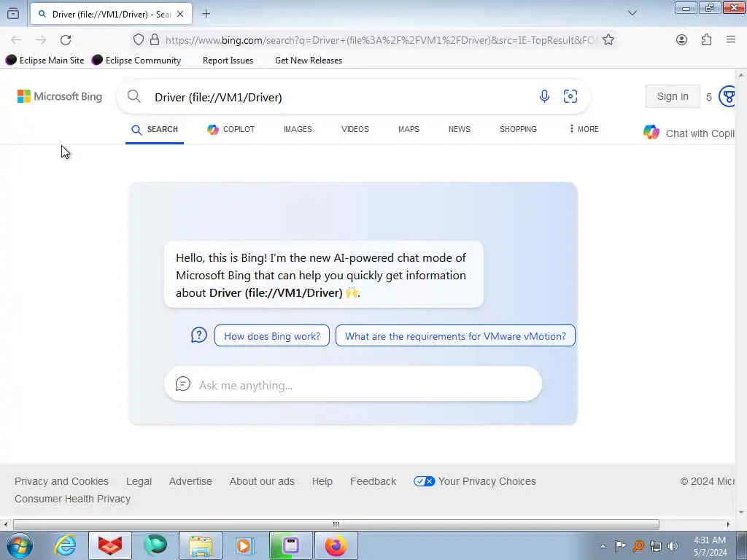
Task: Open Report Issues bookmark
Action: pos(228,61)
